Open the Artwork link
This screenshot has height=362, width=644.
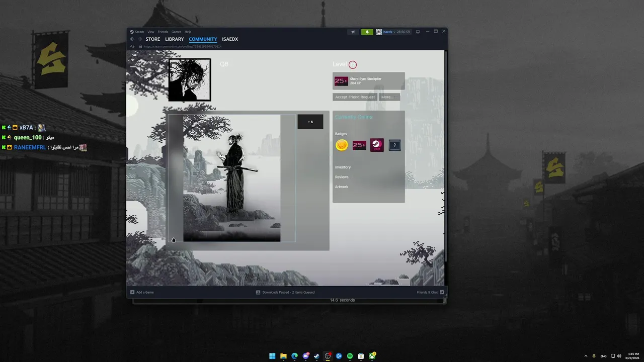[342, 187]
